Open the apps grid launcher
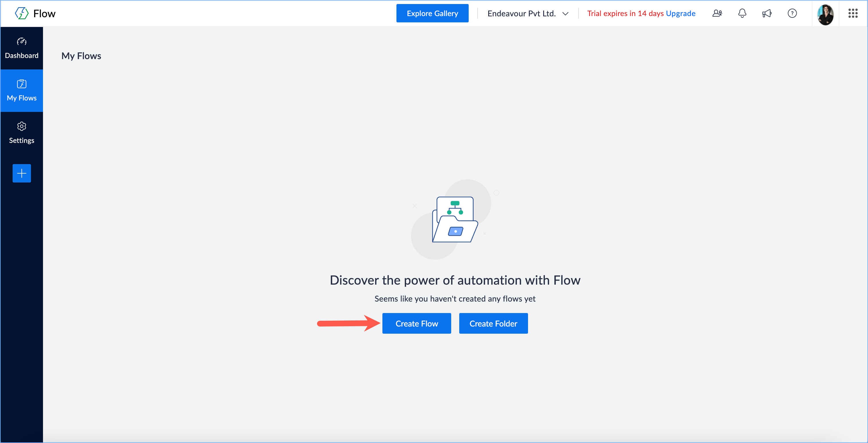Screen dimensions: 868x443 [853, 13]
